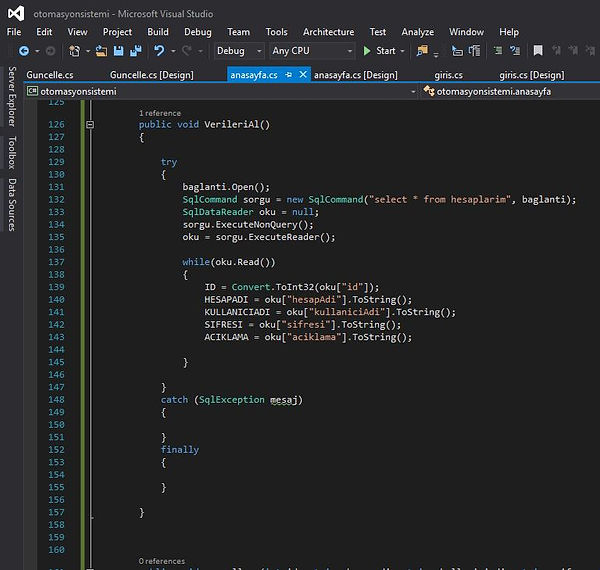Toggle a bookmark on the current line

click(538, 51)
